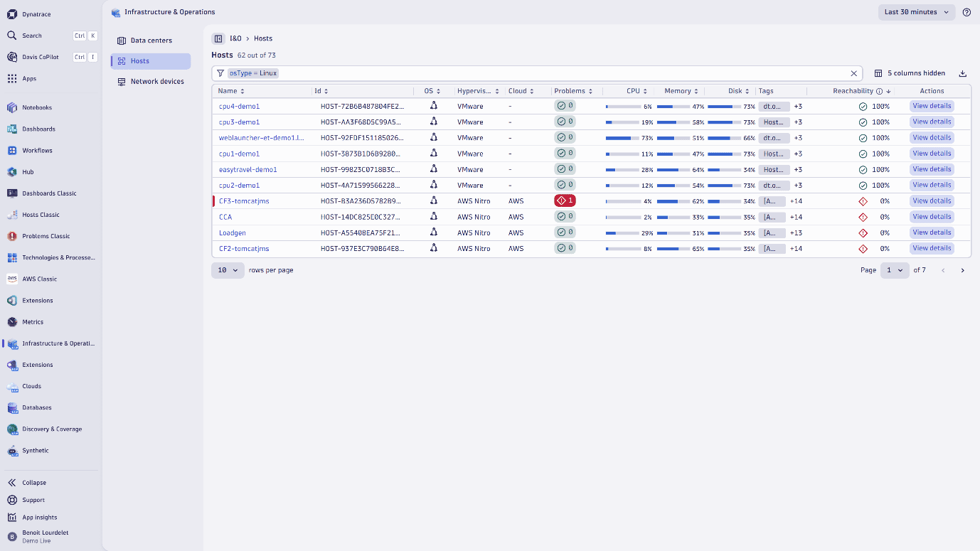
Task: Sort by the OS column
Action: [x=432, y=91]
